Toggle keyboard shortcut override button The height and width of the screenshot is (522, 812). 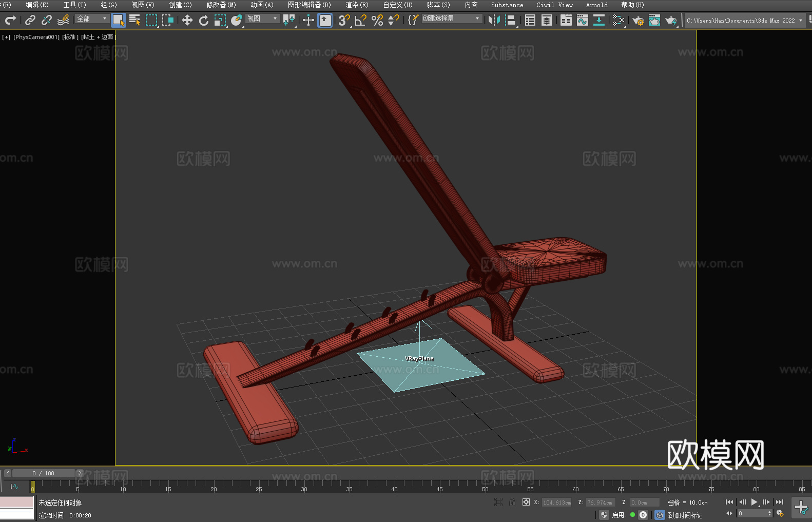[325, 20]
